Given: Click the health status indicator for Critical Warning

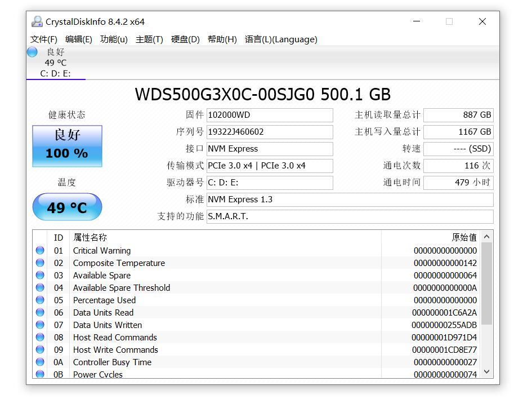Looking at the screenshot, I should [x=39, y=250].
